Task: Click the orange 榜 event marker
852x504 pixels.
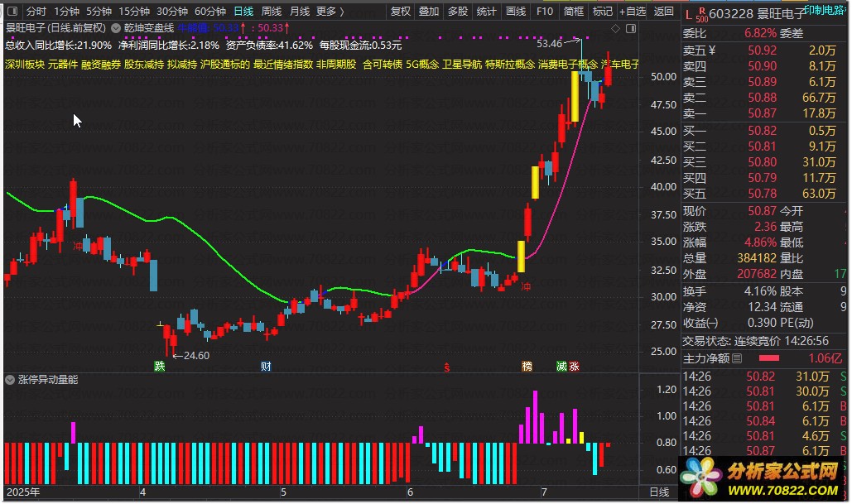Action: 527,366
